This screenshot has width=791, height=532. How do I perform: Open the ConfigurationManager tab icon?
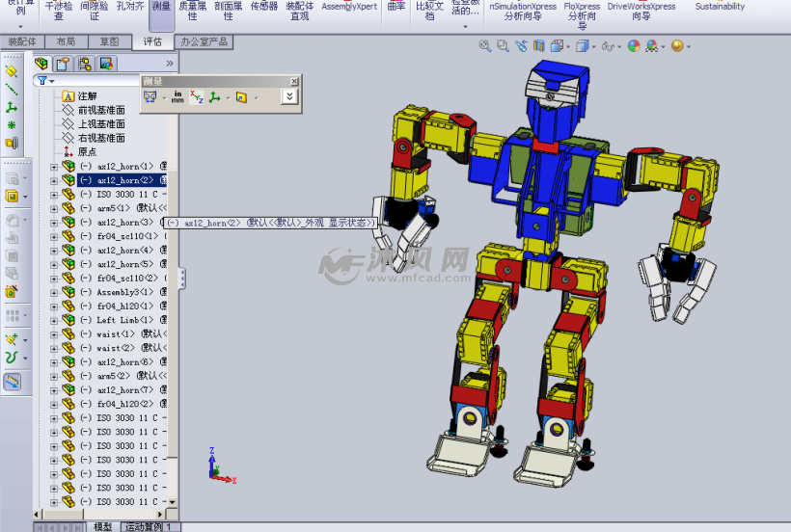(x=85, y=64)
